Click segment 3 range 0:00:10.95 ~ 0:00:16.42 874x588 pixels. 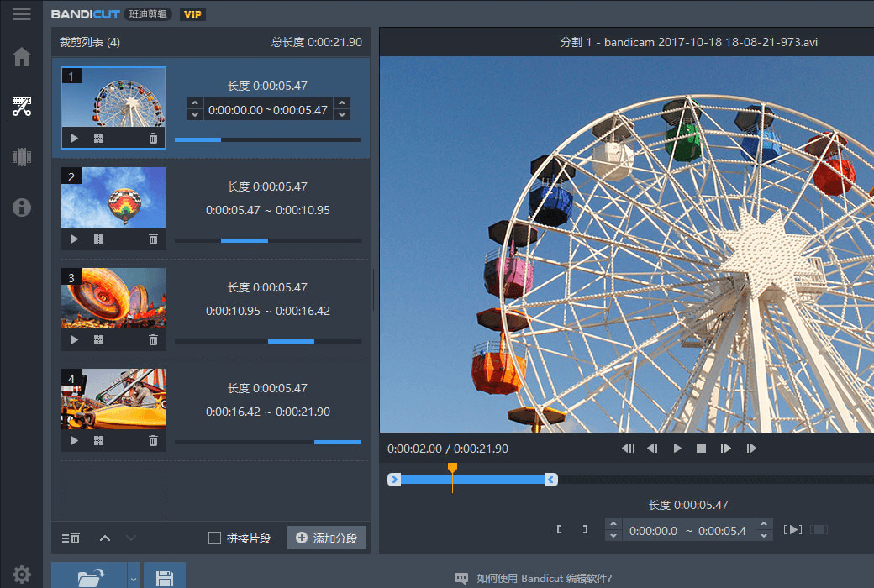tap(268, 311)
